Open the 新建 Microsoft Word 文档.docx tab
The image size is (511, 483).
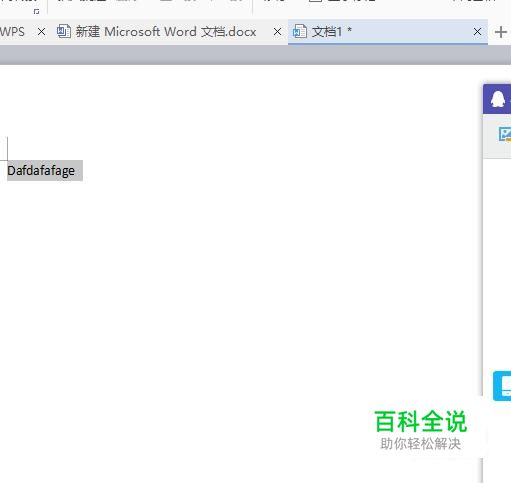tap(166, 32)
